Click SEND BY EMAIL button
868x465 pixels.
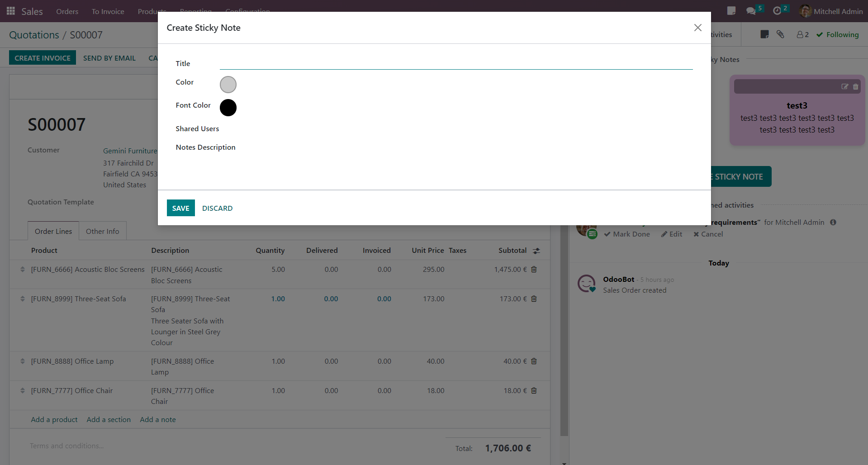109,58
